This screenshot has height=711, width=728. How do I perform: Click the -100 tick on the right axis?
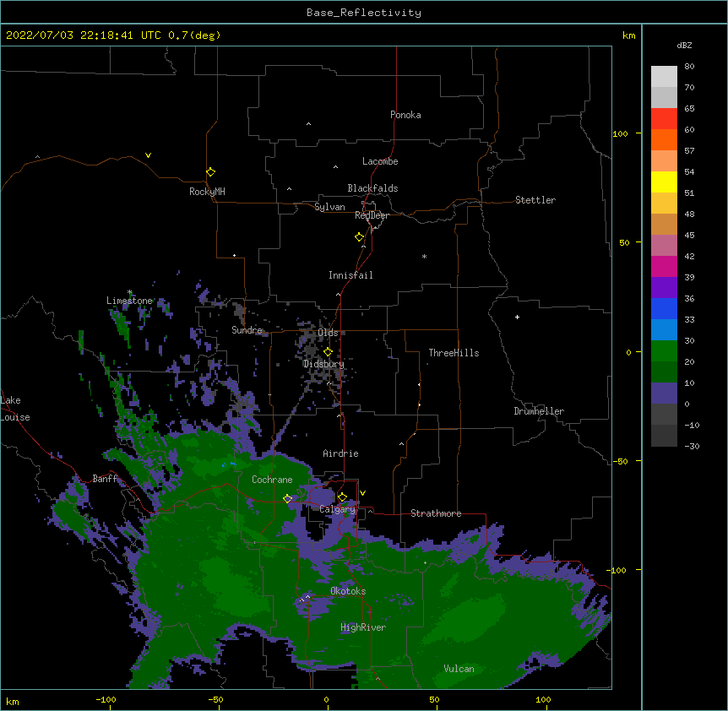[617, 570]
